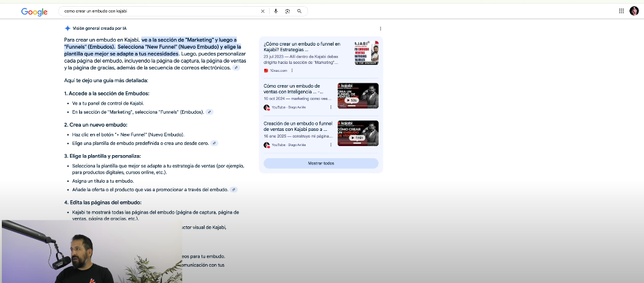Submit search with the magnifier icon
This screenshot has width=644, height=283.
[299, 11]
